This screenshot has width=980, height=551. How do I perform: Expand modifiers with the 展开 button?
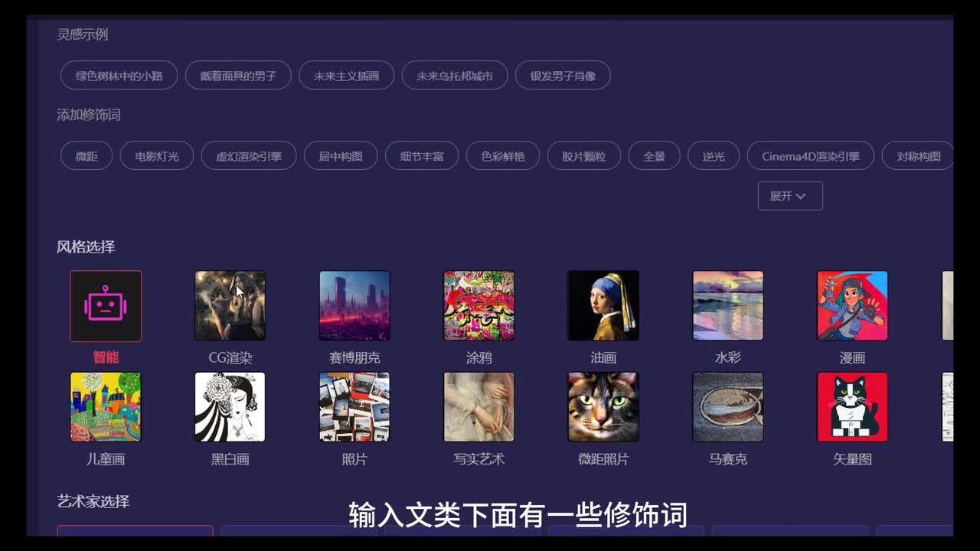point(790,196)
